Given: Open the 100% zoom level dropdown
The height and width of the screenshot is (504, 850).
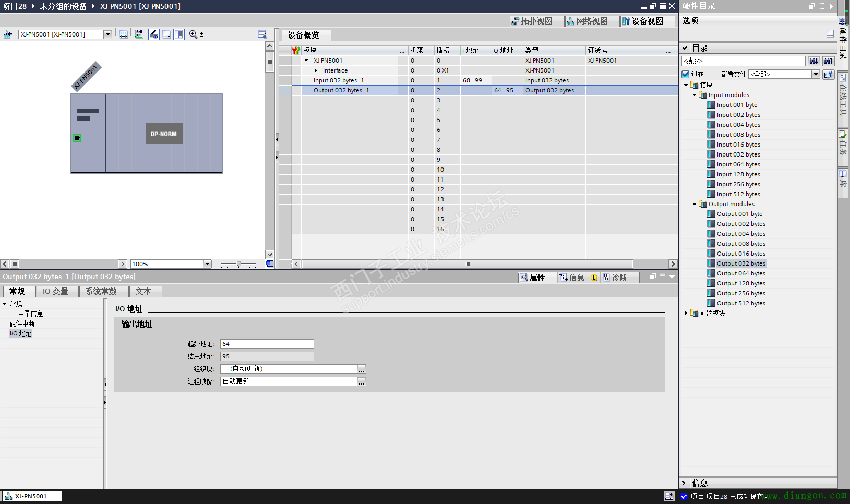Looking at the screenshot, I should (207, 264).
